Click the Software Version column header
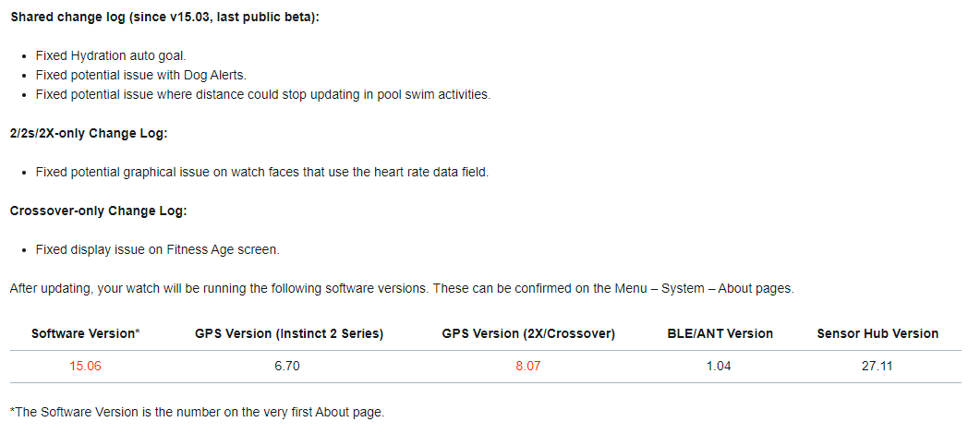The width and height of the screenshot is (980, 434). tap(85, 333)
